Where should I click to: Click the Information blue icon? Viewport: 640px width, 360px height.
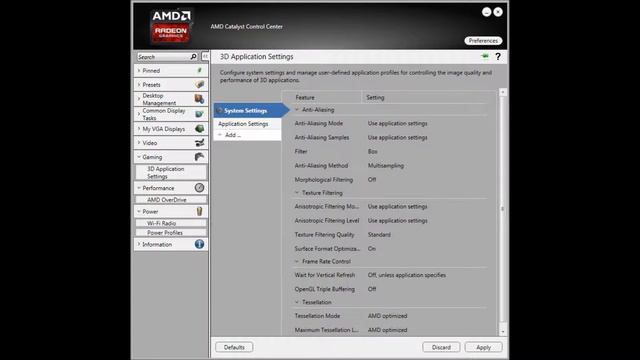coord(199,244)
